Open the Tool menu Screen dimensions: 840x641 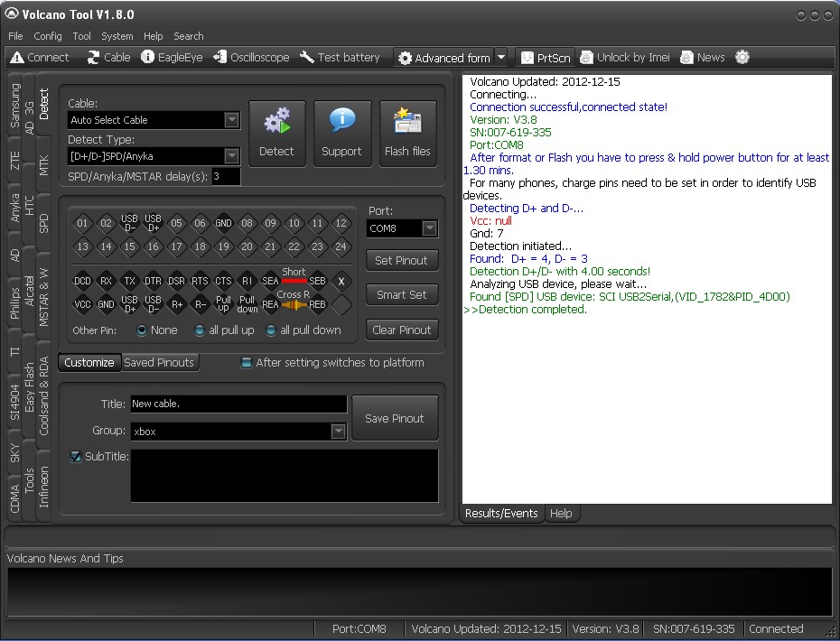[x=81, y=36]
